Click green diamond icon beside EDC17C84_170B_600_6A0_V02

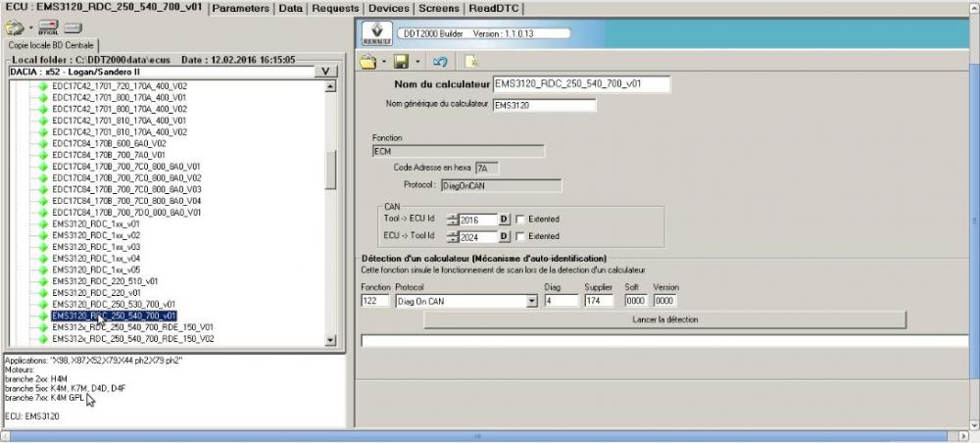point(42,143)
